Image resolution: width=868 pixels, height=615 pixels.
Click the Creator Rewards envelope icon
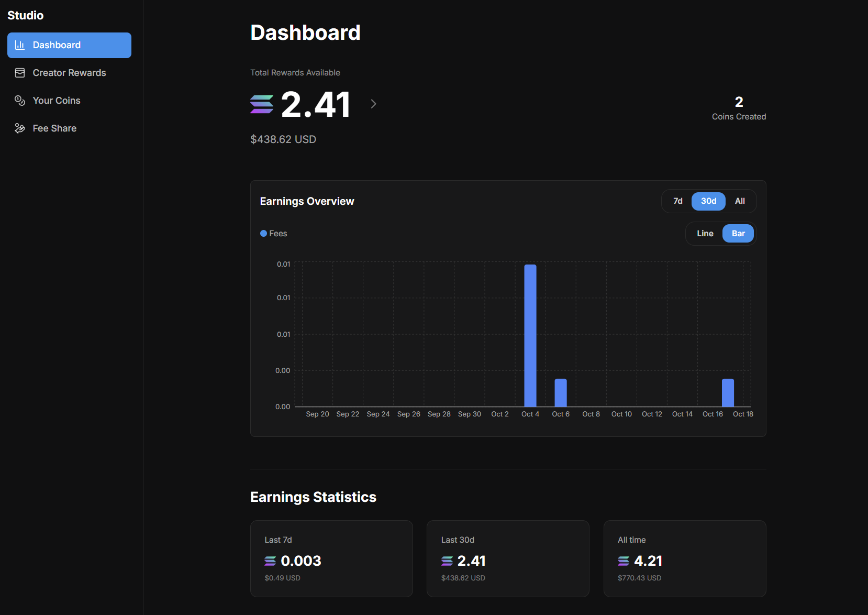(x=20, y=73)
